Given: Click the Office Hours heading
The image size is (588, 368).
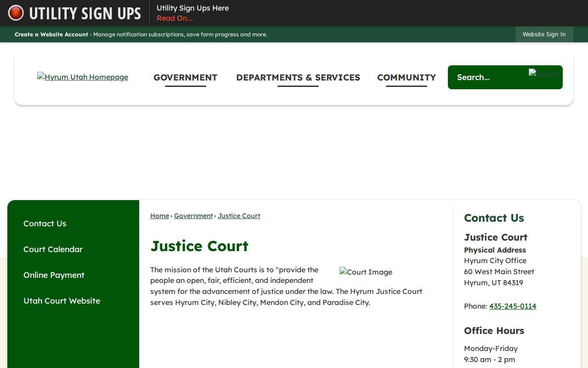Looking at the screenshot, I should 494,331.
